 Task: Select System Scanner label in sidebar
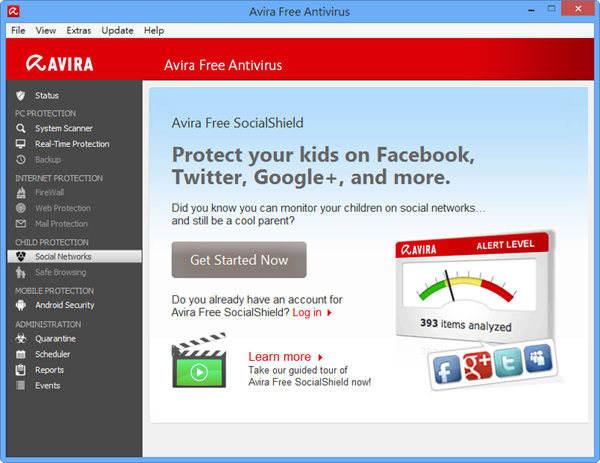coord(64,128)
